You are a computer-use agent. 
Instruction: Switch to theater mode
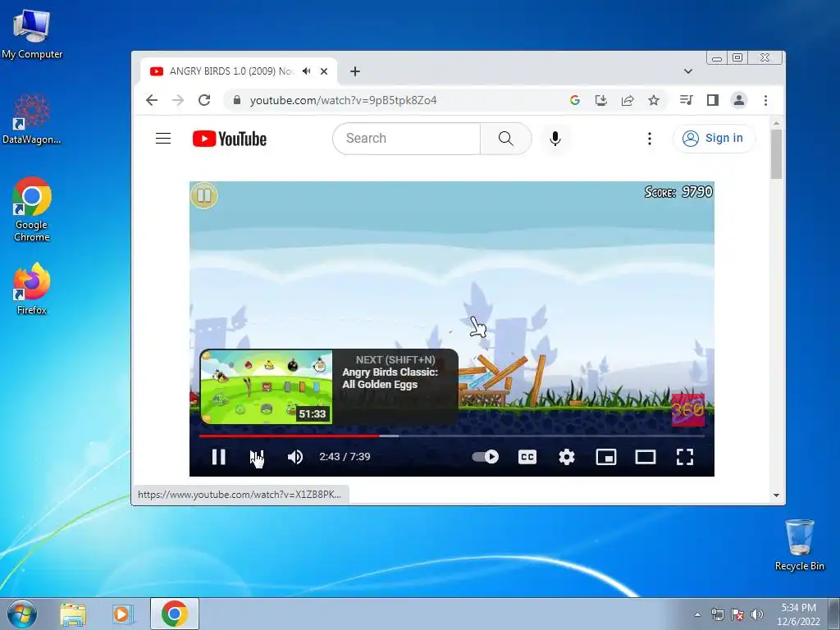point(646,456)
